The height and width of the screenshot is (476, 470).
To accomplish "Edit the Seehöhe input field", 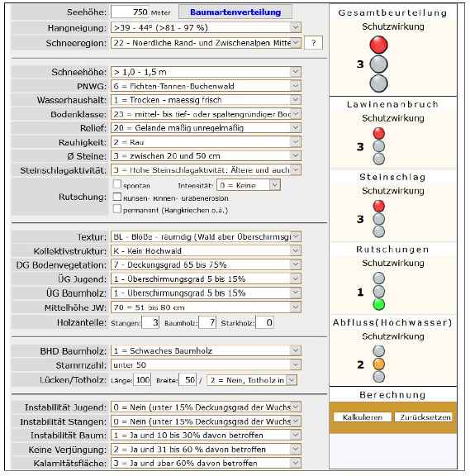I will pos(130,12).
